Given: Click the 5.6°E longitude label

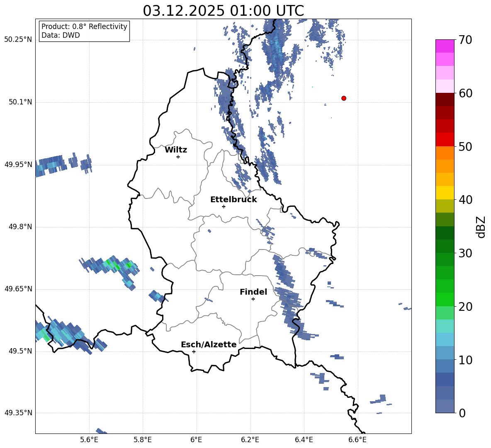Looking at the screenshot, I should (x=89, y=440).
